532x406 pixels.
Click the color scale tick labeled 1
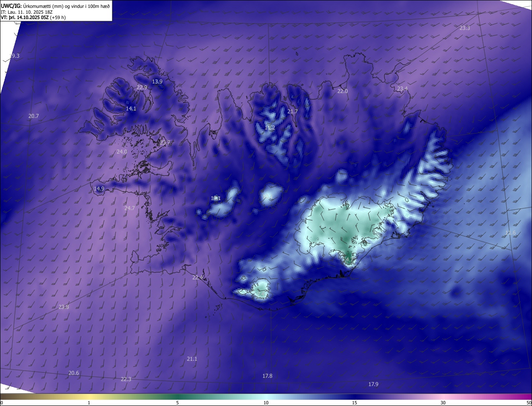89,403
